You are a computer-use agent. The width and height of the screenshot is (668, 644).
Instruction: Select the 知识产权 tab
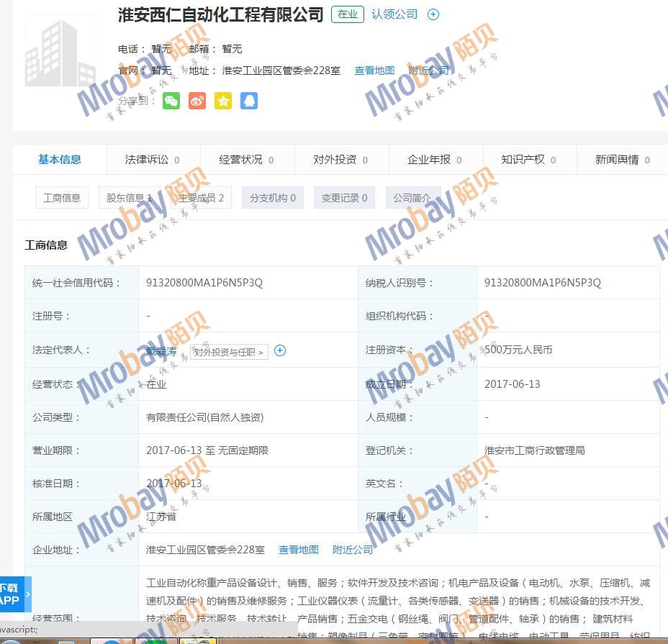(528, 160)
